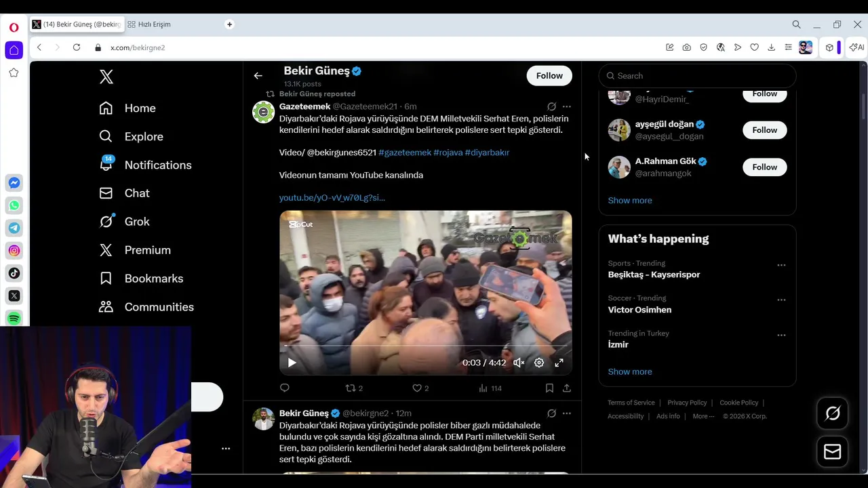Screen dimensions: 868x488
Task: Open options for İzmir trend
Action: (781, 335)
